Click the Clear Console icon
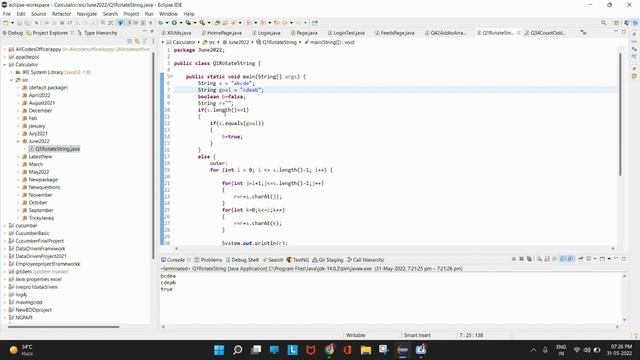This screenshot has height=360, width=640. 539,259
